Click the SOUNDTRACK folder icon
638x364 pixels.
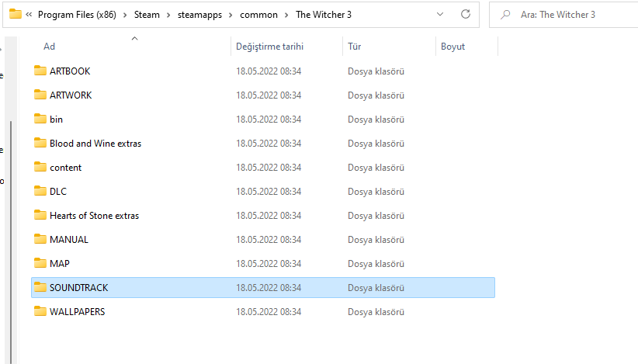40,287
